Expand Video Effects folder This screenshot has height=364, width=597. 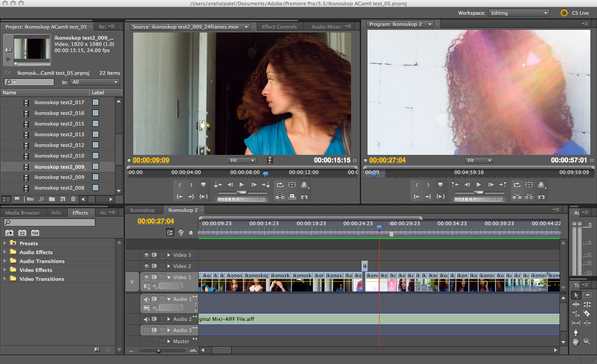pyautogui.click(x=5, y=270)
